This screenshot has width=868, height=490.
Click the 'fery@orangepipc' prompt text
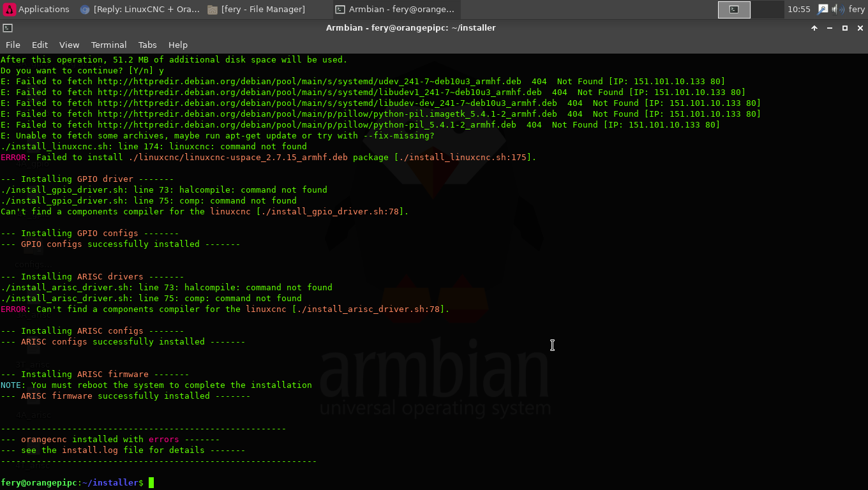click(x=39, y=483)
